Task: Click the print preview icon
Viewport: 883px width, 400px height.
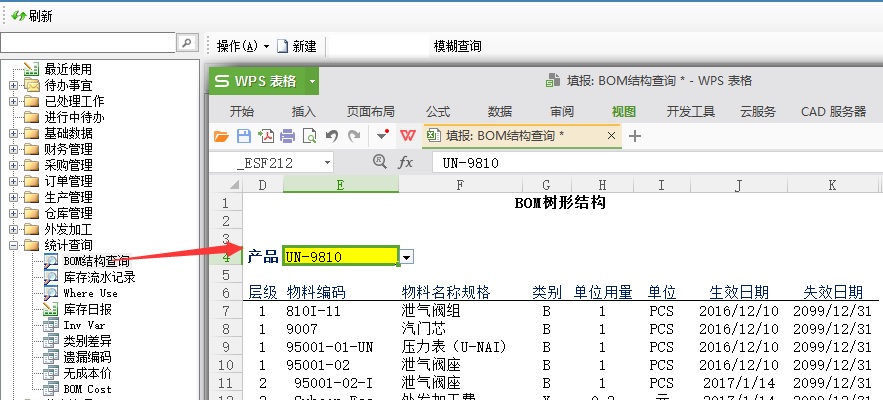Action: (x=309, y=136)
